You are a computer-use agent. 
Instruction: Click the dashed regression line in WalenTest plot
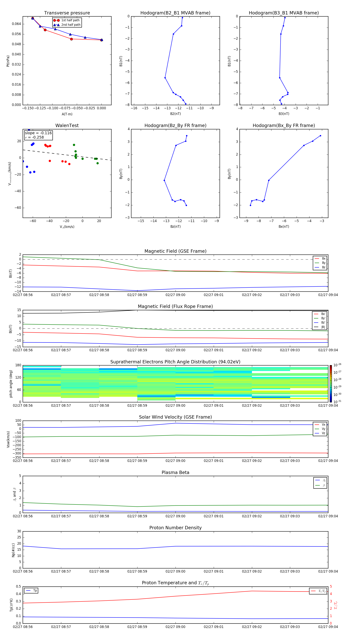(x=67, y=155)
